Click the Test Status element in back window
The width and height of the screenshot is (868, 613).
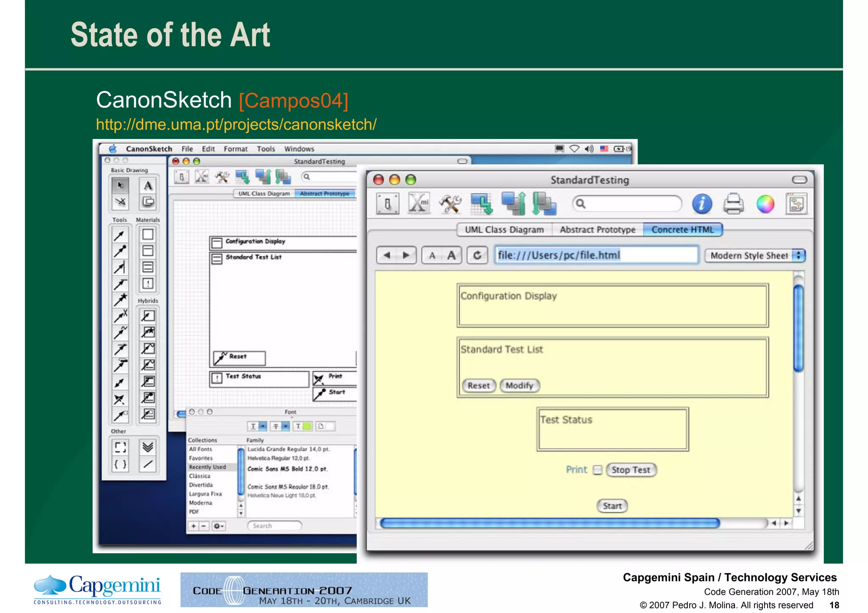coord(259,379)
